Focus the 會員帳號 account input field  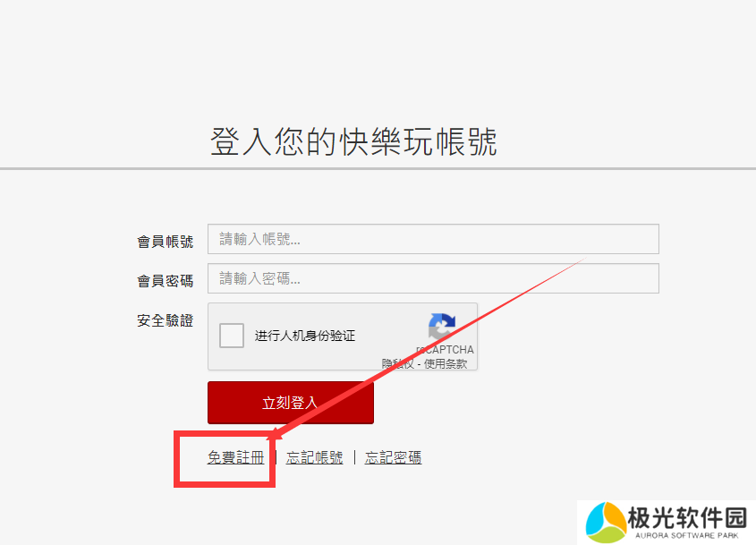pyautogui.click(x=433, y=239)
